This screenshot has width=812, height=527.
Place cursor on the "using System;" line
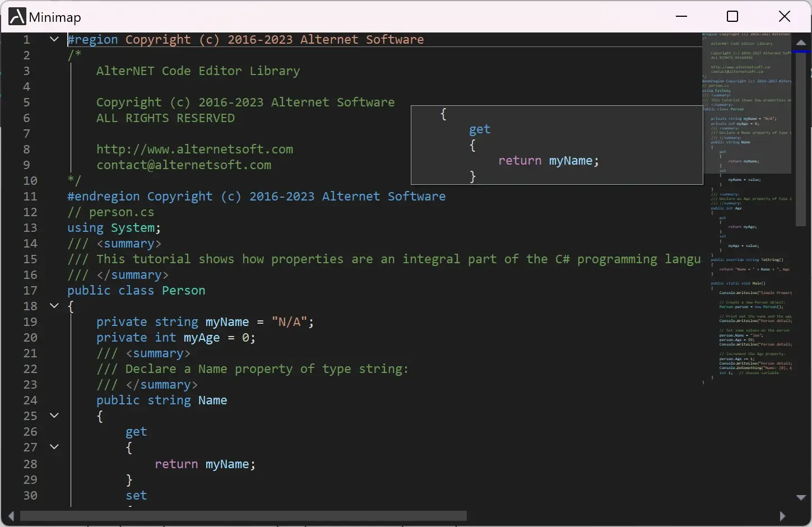(x=114, y=228)
